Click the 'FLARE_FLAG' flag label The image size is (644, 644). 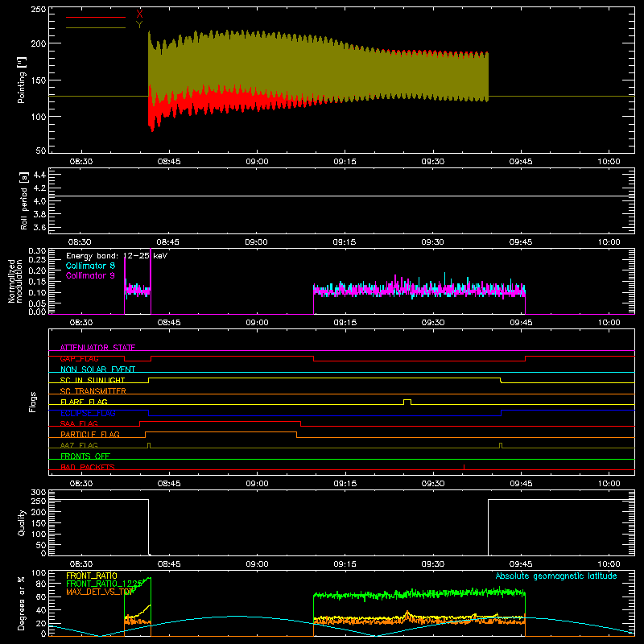pos(84,402)
